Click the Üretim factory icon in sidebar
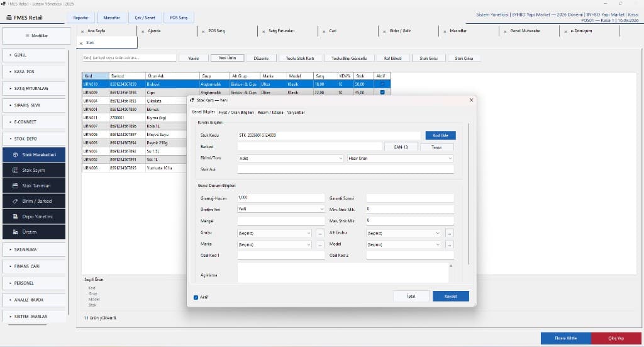Viewport: 644px width, 347px height. 15,232
